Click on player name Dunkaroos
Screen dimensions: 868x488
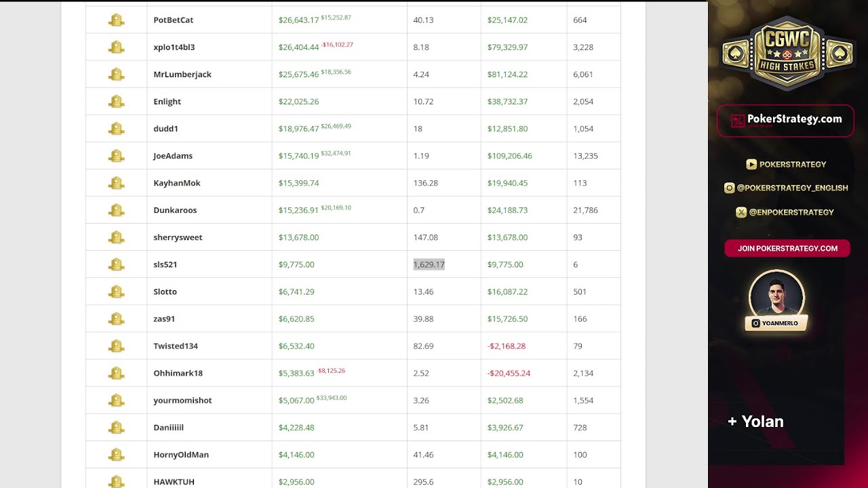pyautogui.click(x=175, y=209)
